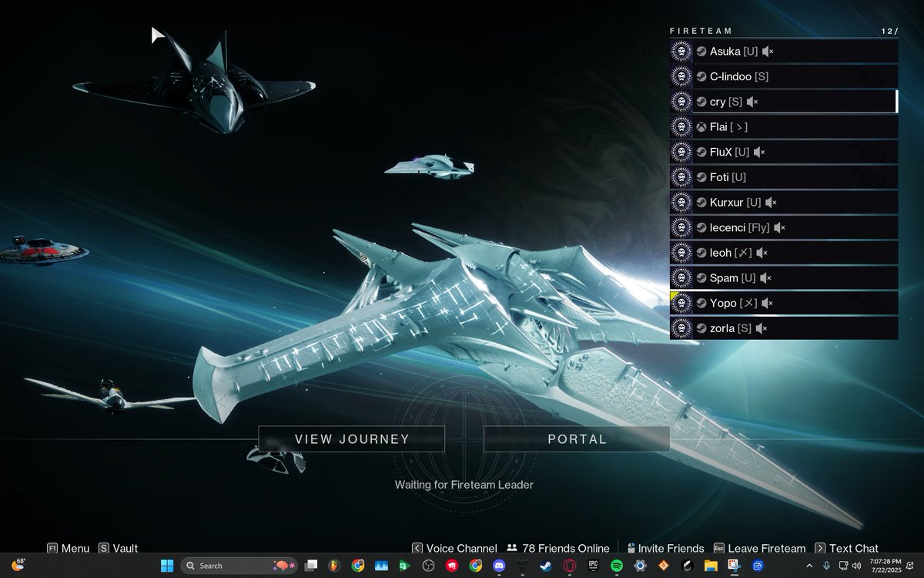Toggle mute speaker icon for Spam
This screenshot has width=924, height=578.
click(765, 277)
